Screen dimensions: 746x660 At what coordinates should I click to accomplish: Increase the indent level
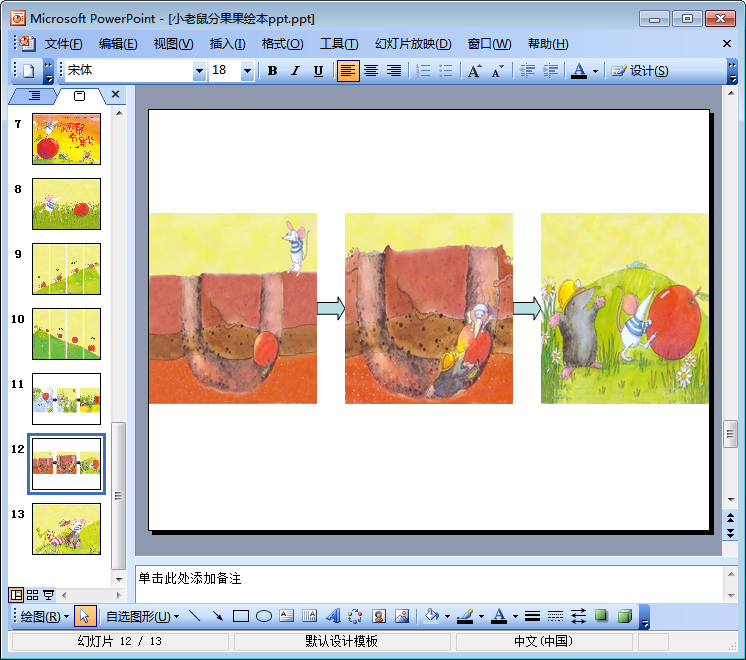pyautogui.click(x=550, y=71)
